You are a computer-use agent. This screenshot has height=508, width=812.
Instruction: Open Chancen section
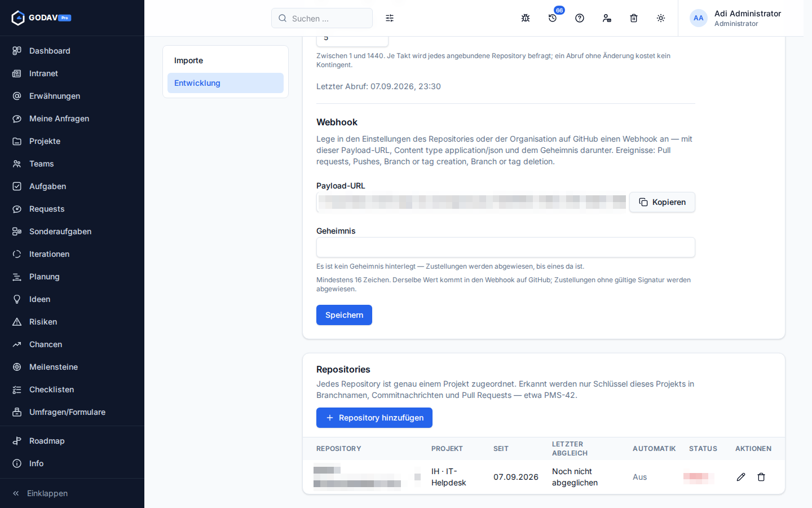tap(72, 344)
